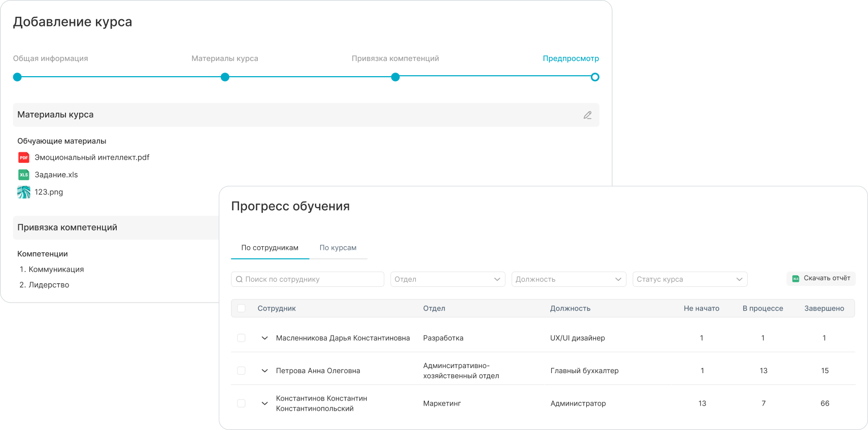Click the XLS icon next to Задание.xls
Screen dimensions: 868x430
pyautogui.click(x=24, y=175)
